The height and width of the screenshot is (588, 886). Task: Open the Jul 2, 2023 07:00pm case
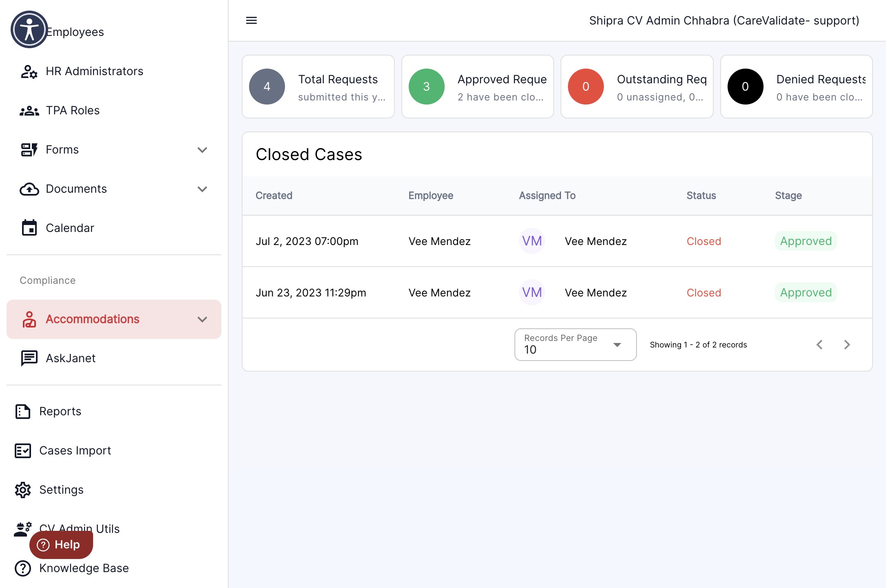pyautogui.click(x=557, y=241)
